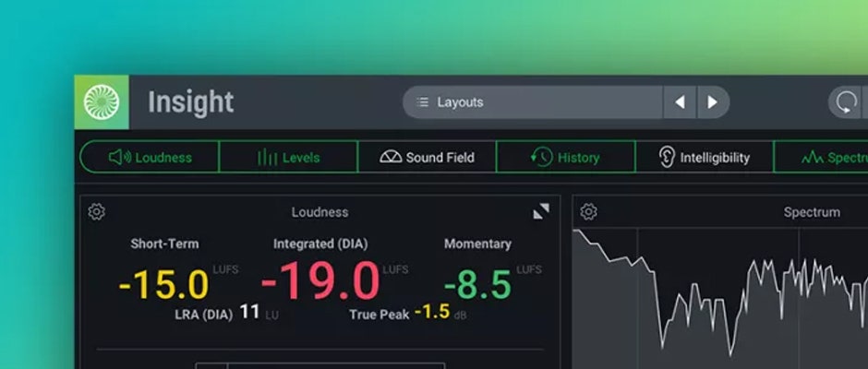This screenshot has width=868, height=369.
Task: Click the iZotope green logo icon
Action: [x=102, y=102]
